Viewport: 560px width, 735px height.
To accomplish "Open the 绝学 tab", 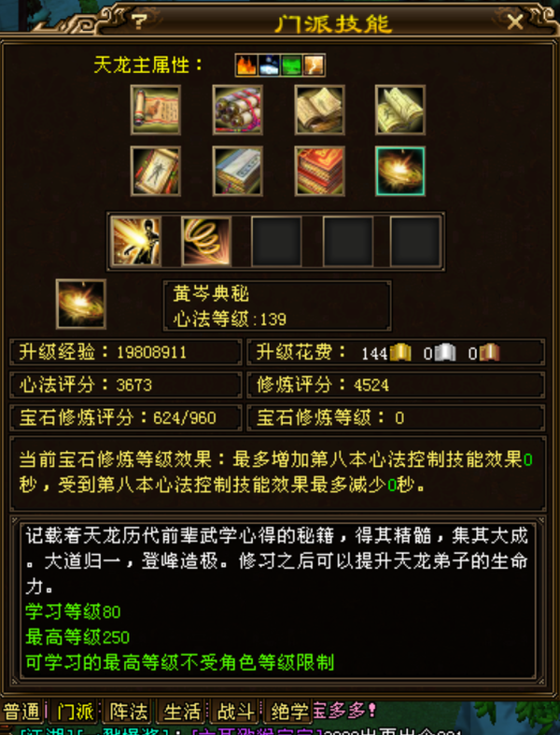I will point(289,712).
